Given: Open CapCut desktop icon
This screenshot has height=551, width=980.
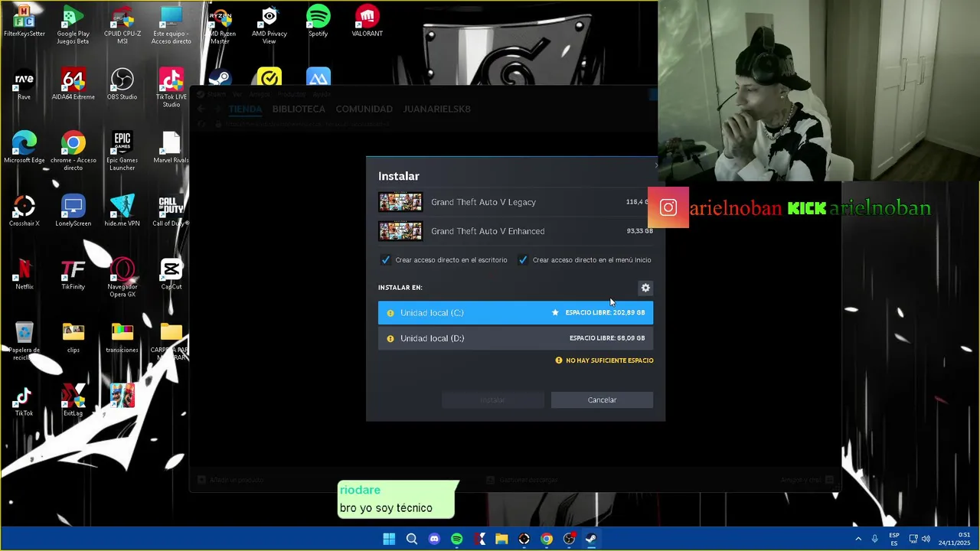Looking at the screenshot, I should click(171, 274).
